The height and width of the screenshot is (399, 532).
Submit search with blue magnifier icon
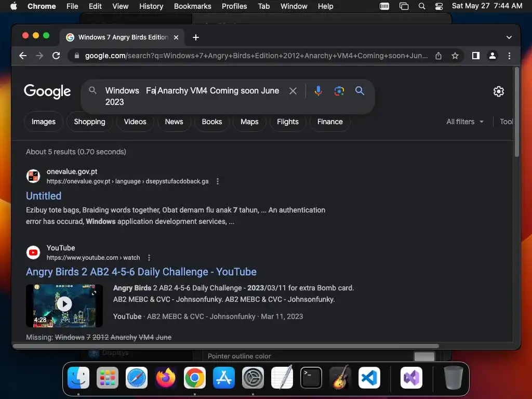(360, 91)
